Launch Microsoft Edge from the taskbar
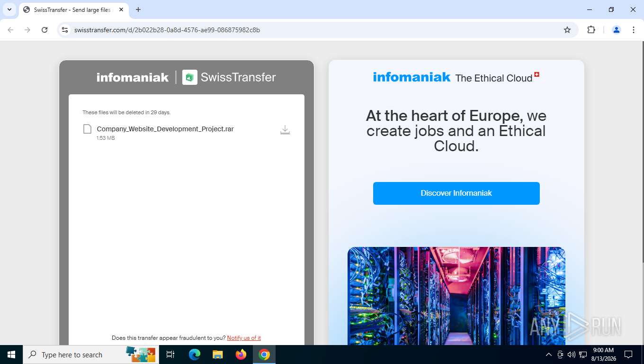This screenshot has height=364, width=644. [194, 355]
